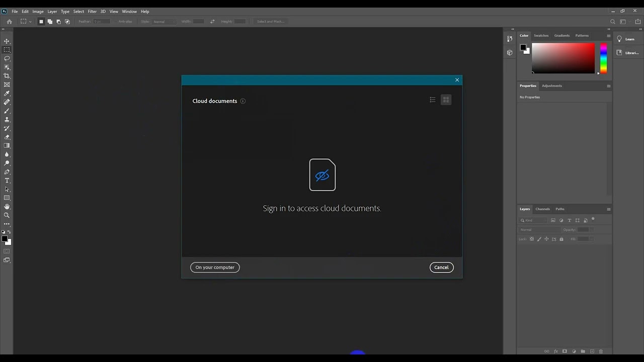Select the Eyedropper tool

pos(7,94)
